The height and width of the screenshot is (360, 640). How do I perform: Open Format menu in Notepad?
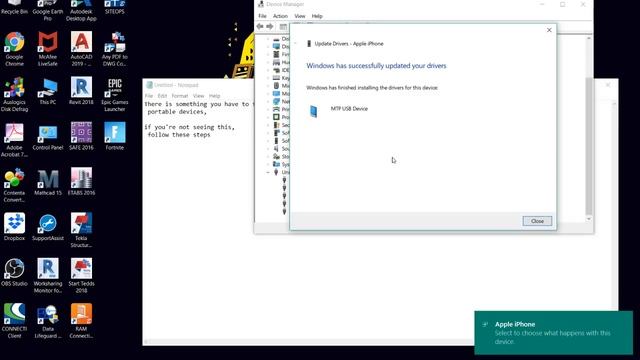pyautogui.click(x=180, y=96)
